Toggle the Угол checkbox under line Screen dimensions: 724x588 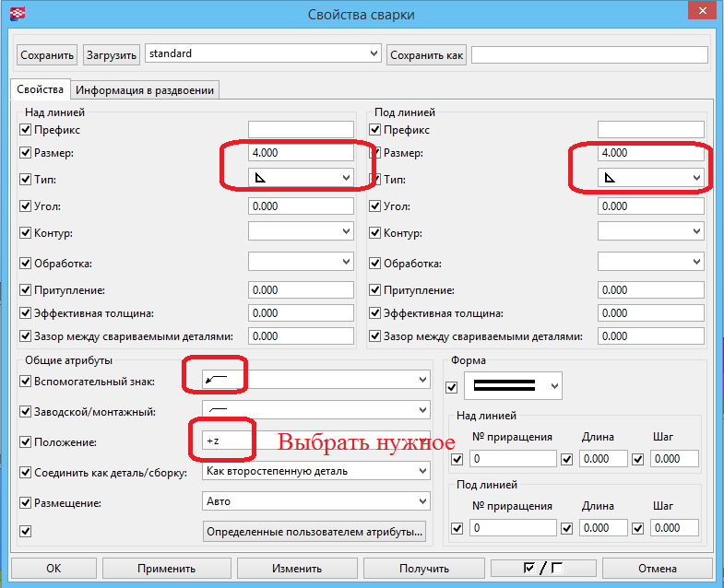[374, 206]
